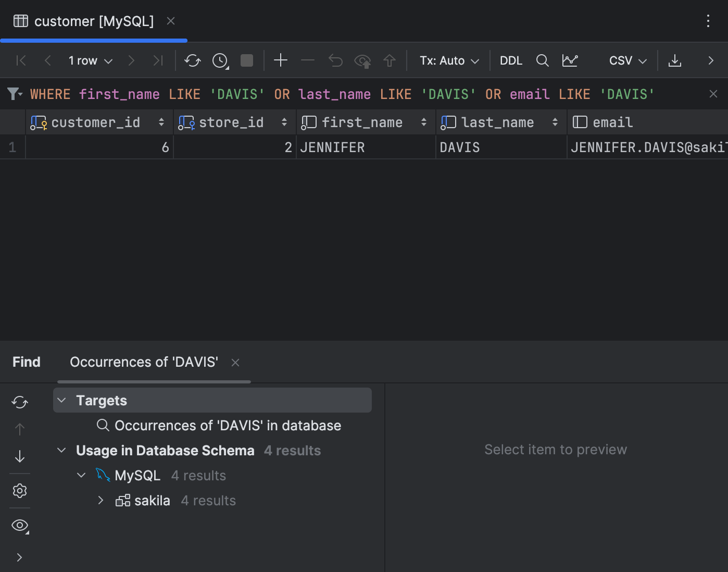Click the auto-refresh clock icon
Image resolution: width=728 pixels, height=572 pixels.
pos(219,60)
